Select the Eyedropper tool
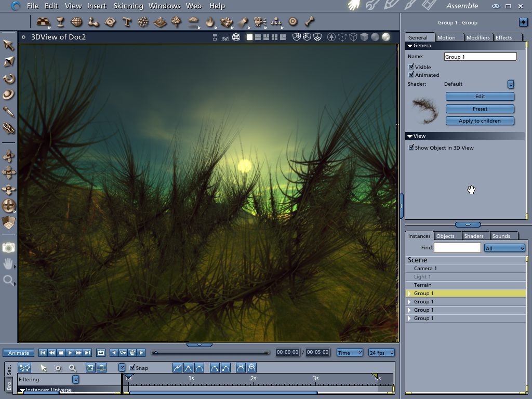 9,112
